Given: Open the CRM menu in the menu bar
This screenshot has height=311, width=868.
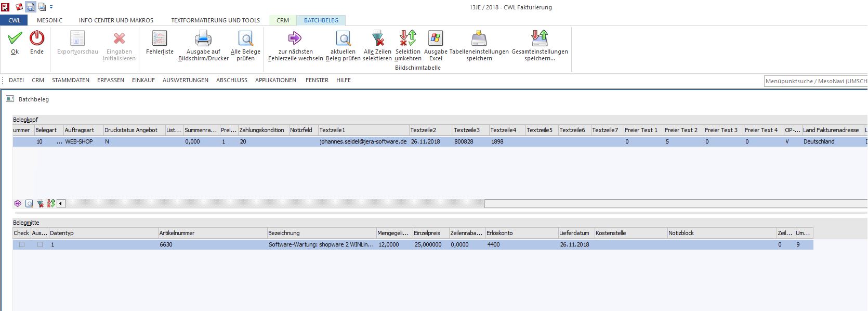Looking at the screenshot, I should pyautogui.click(x=38, y=80).
